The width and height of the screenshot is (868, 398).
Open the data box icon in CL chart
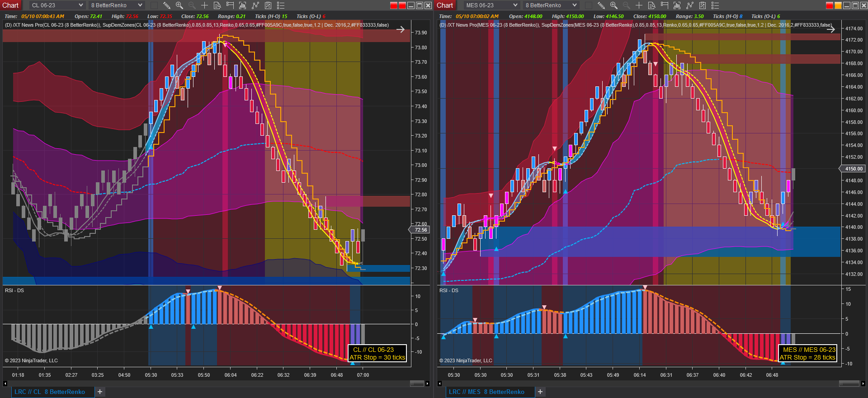pyautogui.click(x=217, y=5)
